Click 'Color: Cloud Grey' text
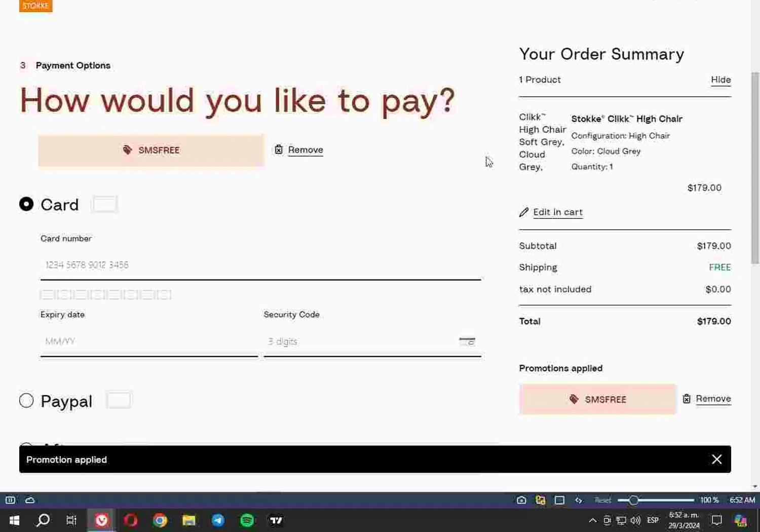 (606, 151)
